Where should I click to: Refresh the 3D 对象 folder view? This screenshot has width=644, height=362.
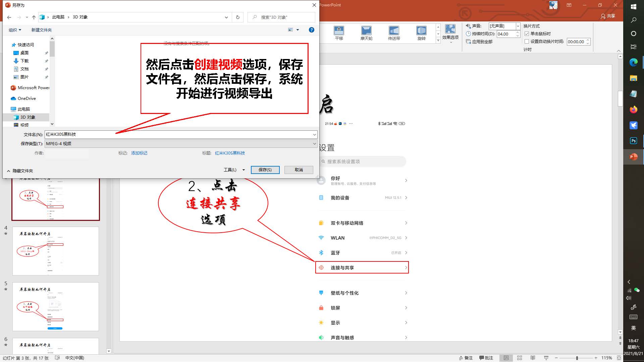238,17
